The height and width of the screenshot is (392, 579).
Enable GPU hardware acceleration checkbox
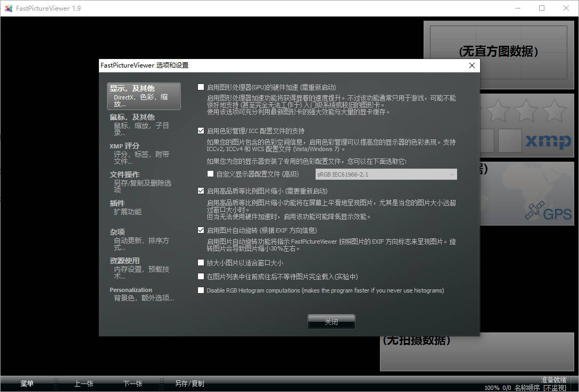click(x=201, y=87)
